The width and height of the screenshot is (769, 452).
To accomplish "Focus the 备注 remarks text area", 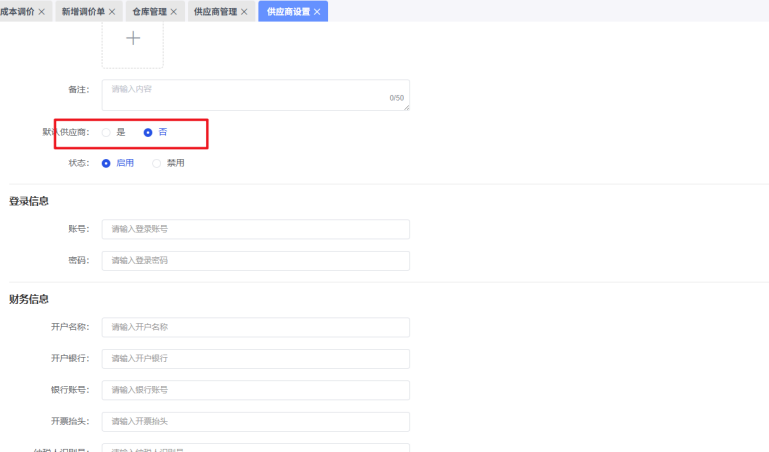I will pos(256,95).
